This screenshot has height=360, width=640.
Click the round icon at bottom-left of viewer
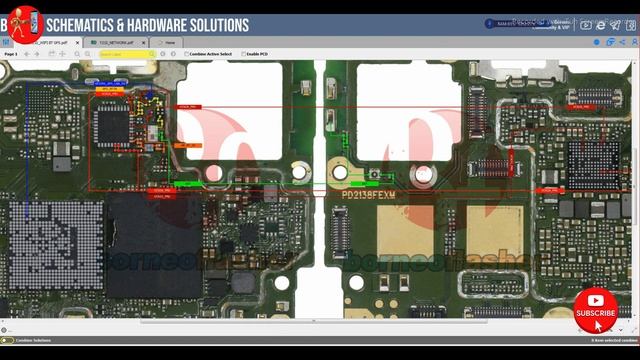(x=4, y=330)
